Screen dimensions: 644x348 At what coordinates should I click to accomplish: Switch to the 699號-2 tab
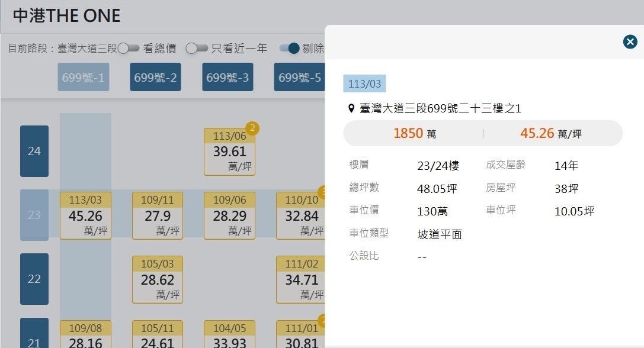tap(155, 78)
